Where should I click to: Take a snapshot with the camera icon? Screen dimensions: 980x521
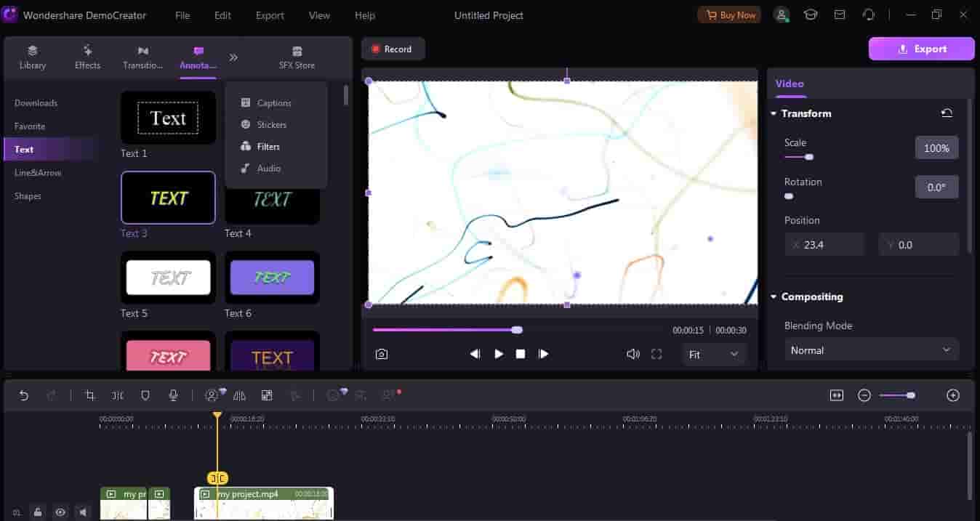click(x=382, y=354)
